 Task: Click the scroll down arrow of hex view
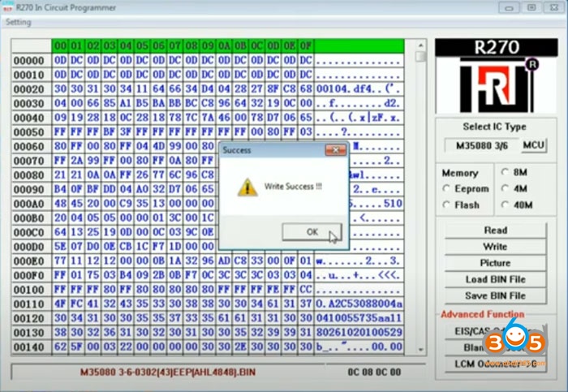coord(420,350)
